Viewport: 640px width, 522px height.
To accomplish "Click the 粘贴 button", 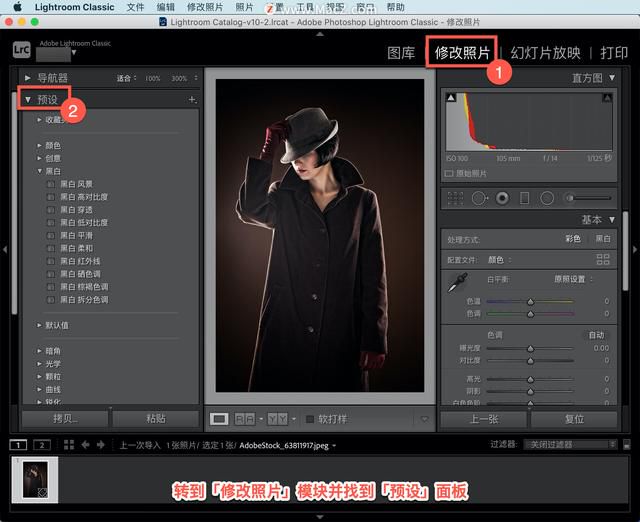I will (156, 418).
